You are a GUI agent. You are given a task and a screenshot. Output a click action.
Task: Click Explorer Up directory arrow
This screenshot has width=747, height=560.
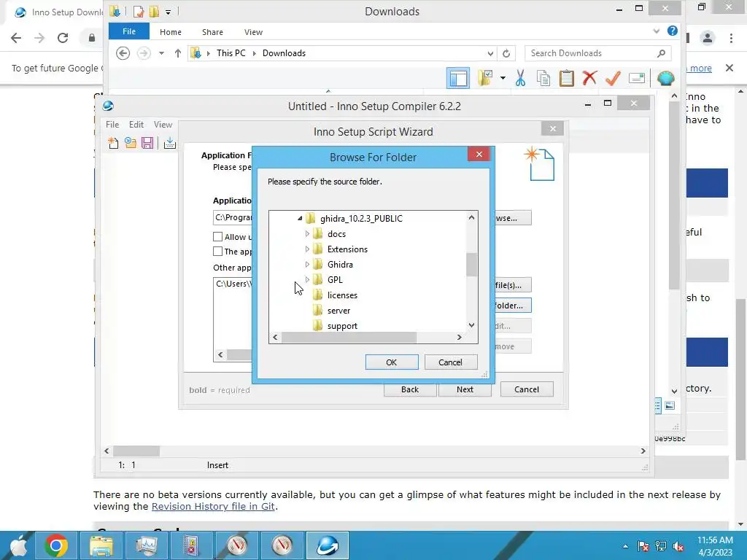point(178,52)
